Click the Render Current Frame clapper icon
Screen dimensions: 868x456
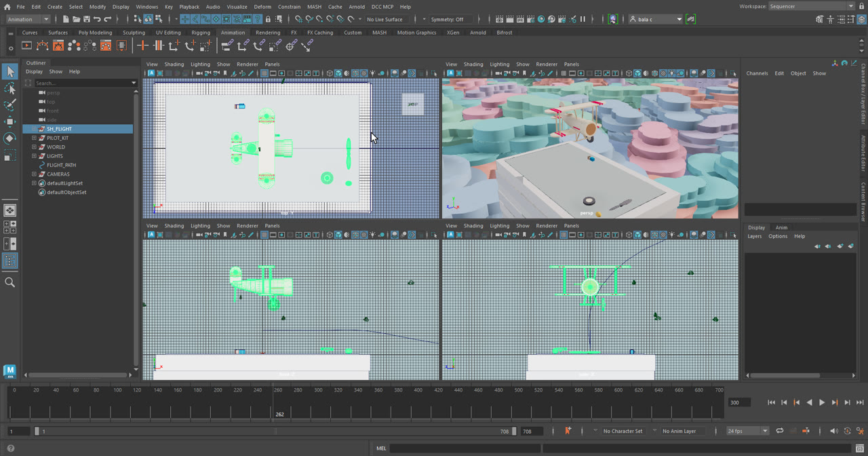coord(510,19)
